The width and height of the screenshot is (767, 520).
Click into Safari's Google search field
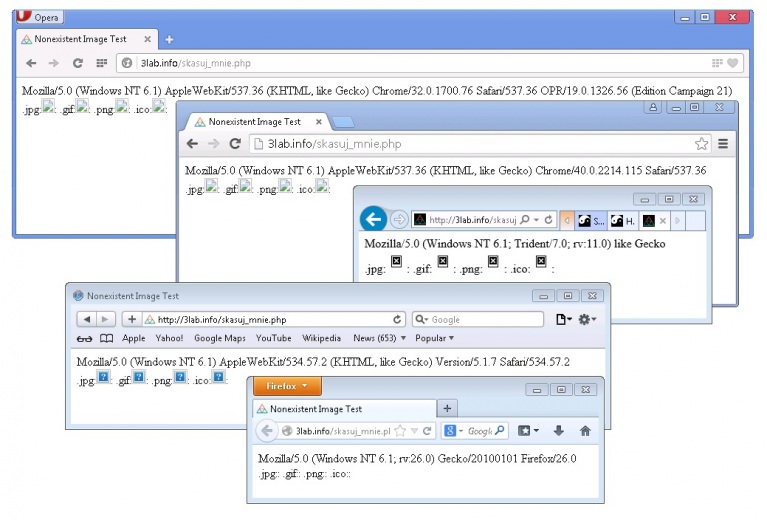(470, 319)
